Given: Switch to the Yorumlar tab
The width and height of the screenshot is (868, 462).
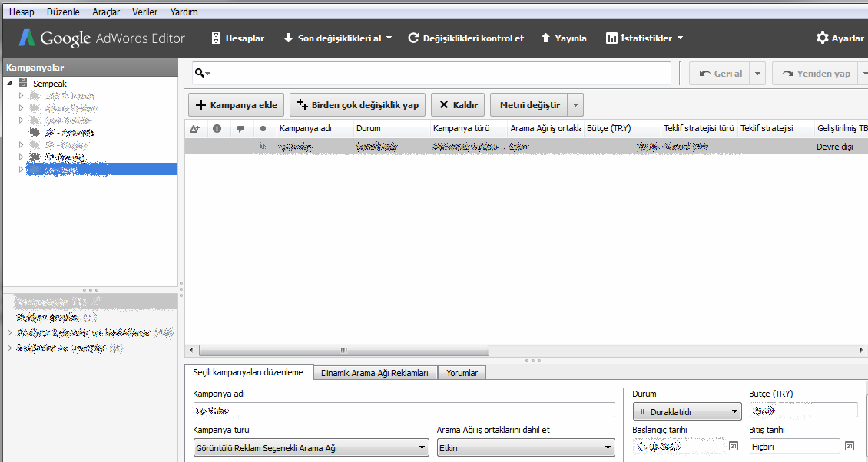Looking at the screenshot, I should pyautogui.click(x=462, y=373).
